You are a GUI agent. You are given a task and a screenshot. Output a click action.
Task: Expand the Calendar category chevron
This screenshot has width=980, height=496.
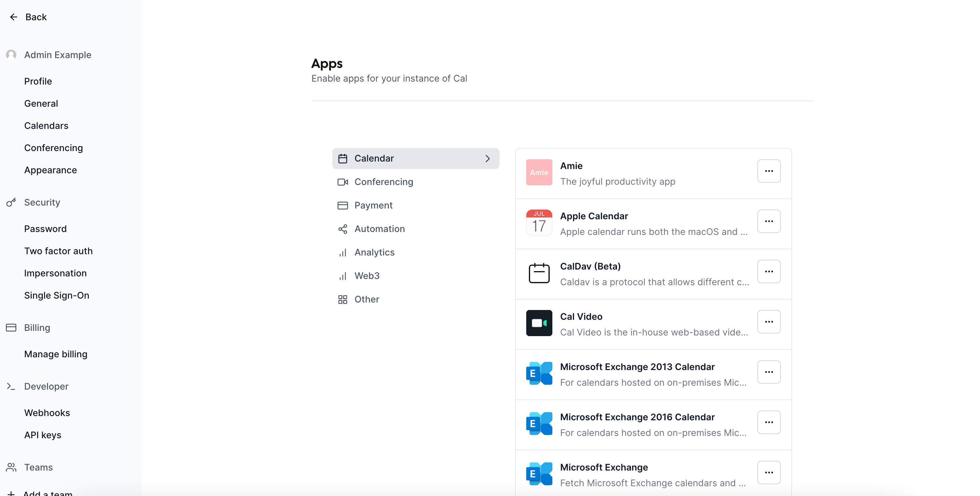point(487,158)
